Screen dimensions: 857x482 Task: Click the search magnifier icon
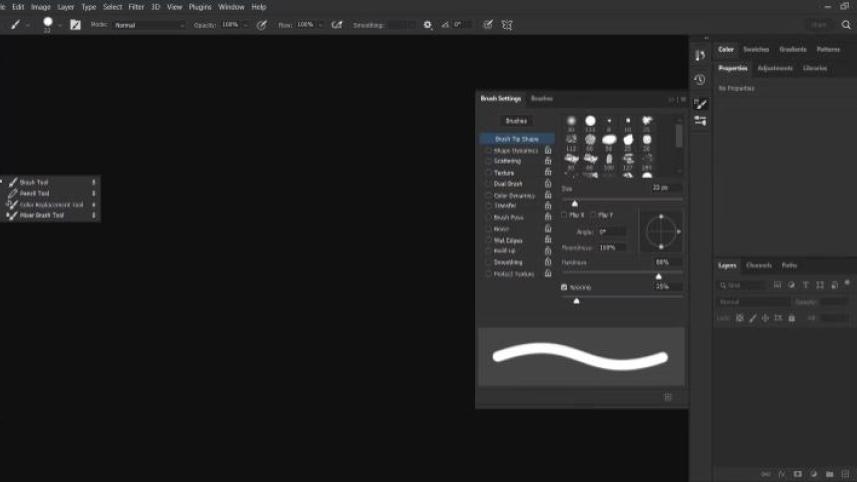tap(847, 24)
